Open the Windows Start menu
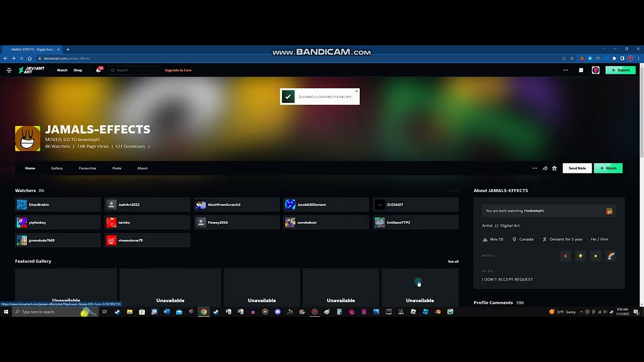Screen dimensions: 644x362 [x=6, y=312]
